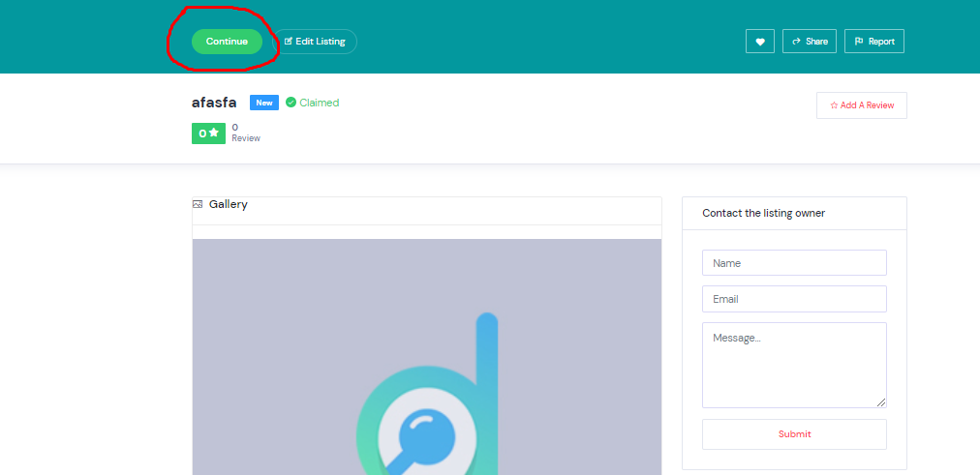Click the Claimed status label
980x475 pixels.
320,103
